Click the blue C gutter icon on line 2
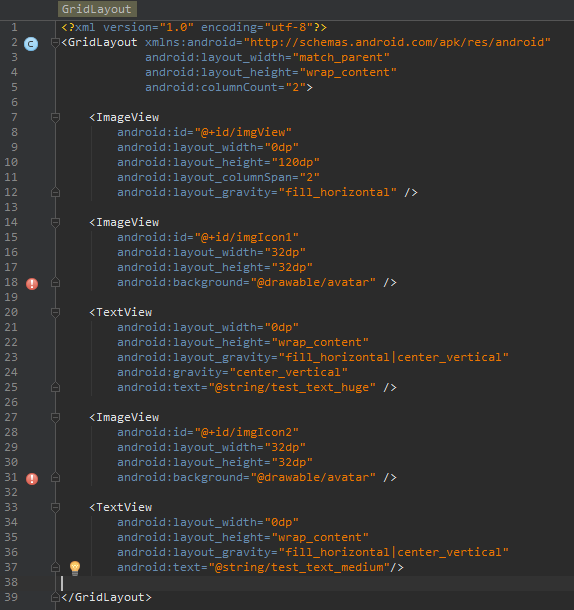The height and width of the screenshot is (610, 574). (31, 44)
